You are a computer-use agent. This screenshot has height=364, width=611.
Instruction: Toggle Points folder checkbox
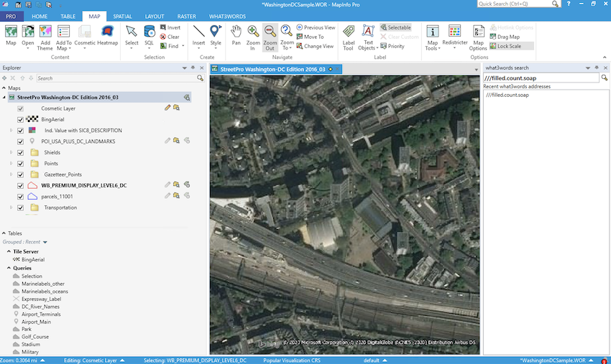tap(20, 164)
